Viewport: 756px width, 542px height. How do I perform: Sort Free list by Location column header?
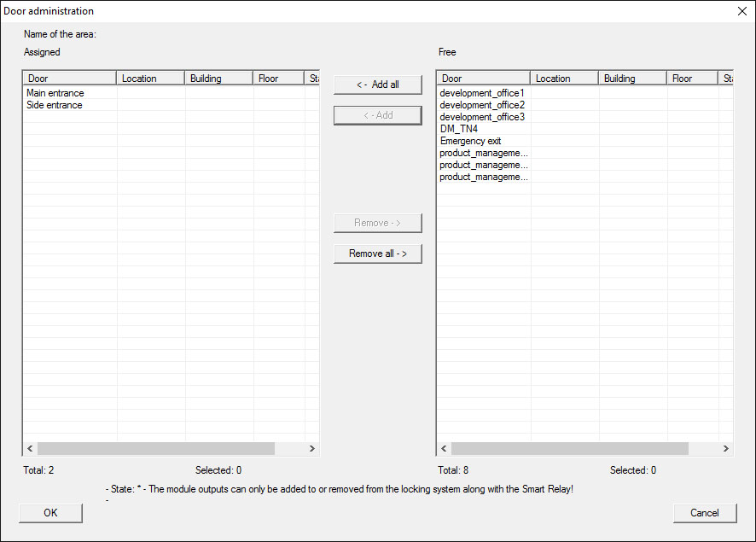[564, 79]
